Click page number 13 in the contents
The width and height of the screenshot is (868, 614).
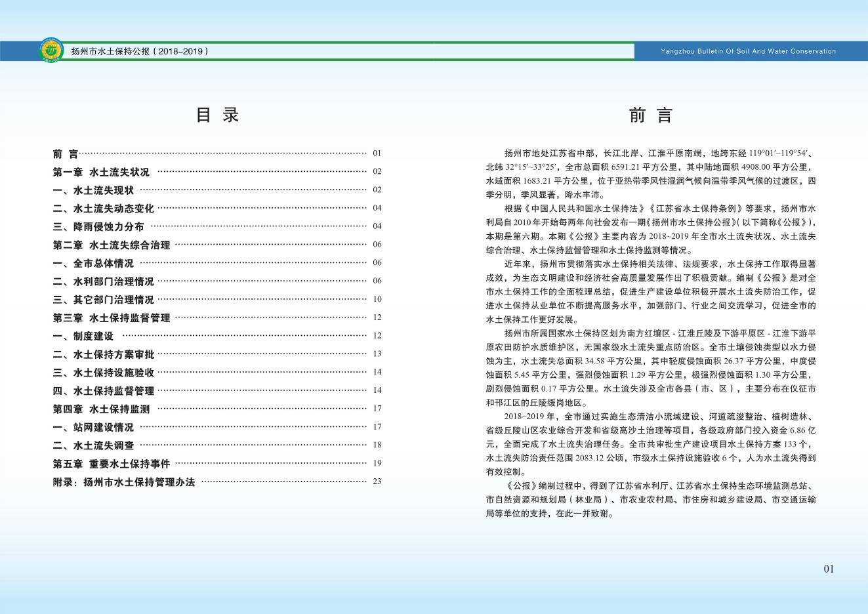[x=377, y=354]
